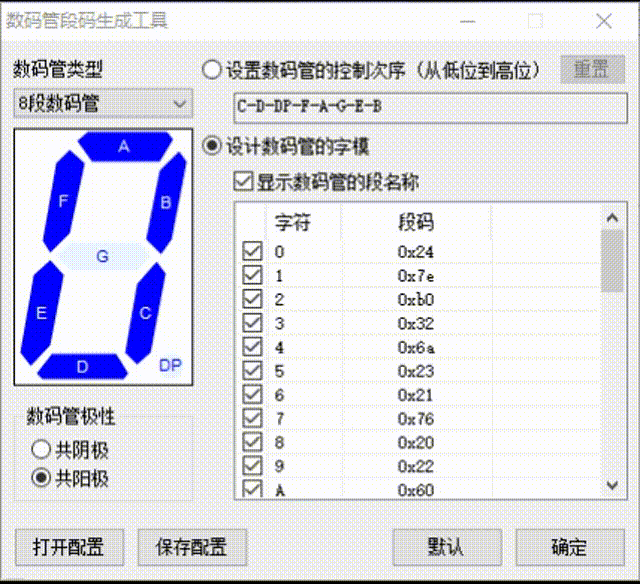Uncheck the row for character 1

[x=252, y=275]
